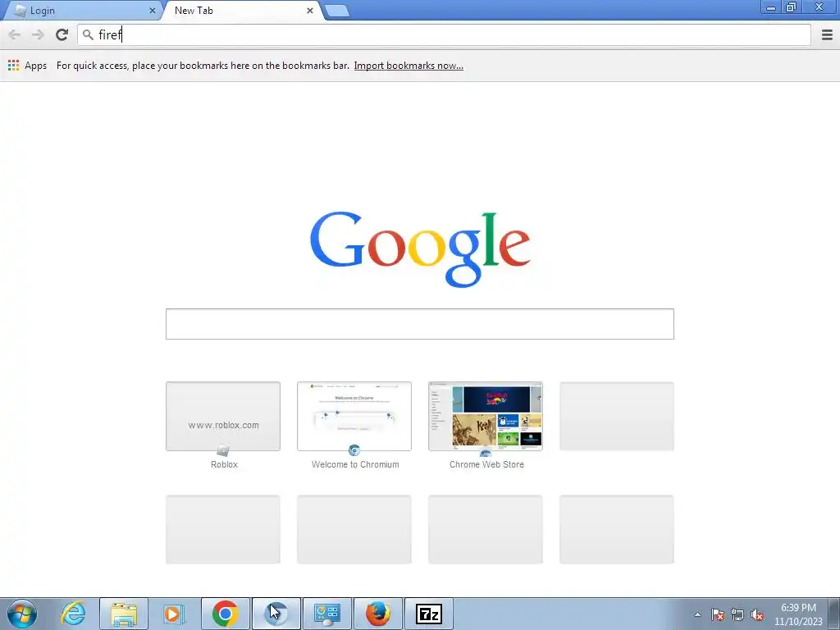This screenshot has height=630, width=840.
Task: Open the Chrome hamburger menu
Action: tap(827, 34)
